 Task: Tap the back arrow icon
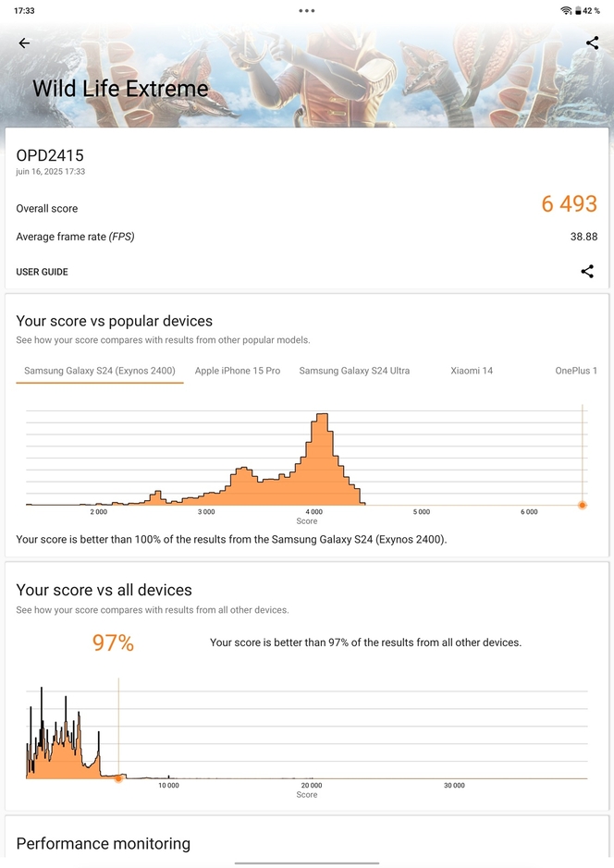(24, 43)
